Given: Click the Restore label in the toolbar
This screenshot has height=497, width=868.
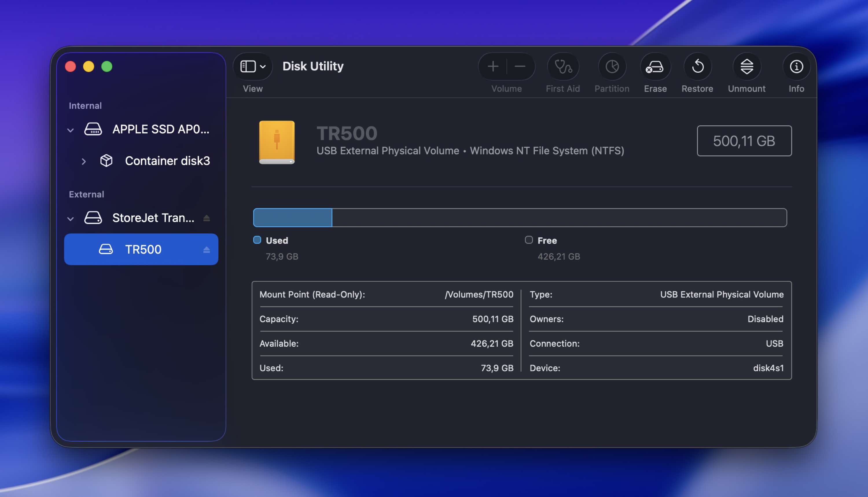Looking at the screenshot, I should click(697, 88).
